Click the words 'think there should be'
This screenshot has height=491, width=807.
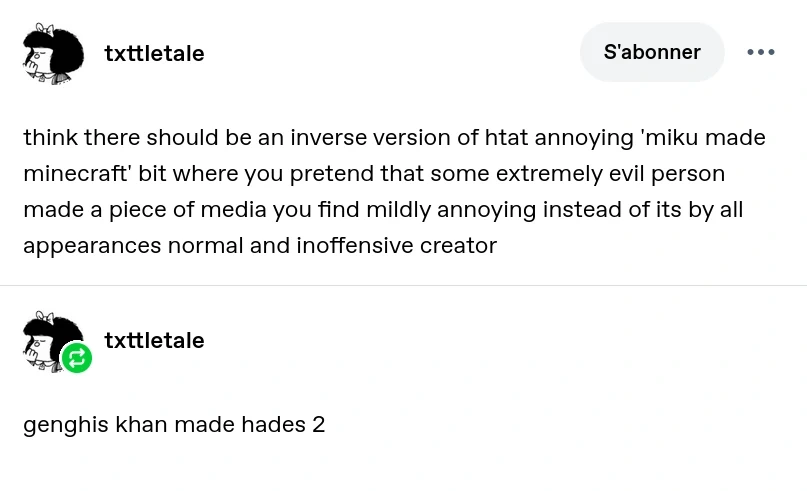pos(123,138)
